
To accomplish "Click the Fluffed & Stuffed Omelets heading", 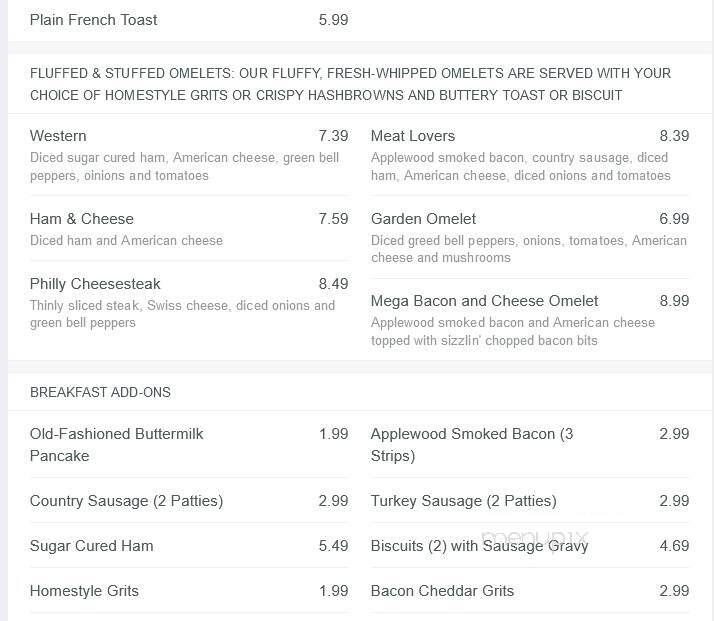I will point(350,84).
